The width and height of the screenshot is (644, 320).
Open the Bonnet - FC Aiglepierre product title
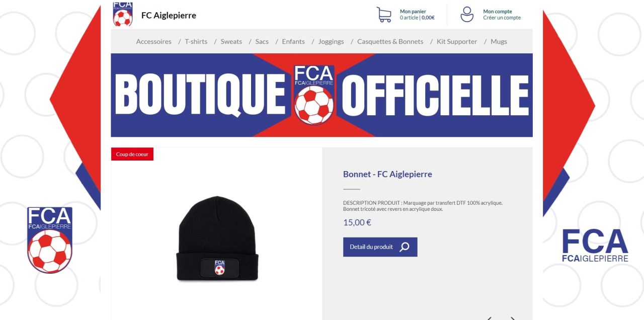pos(387,174)
